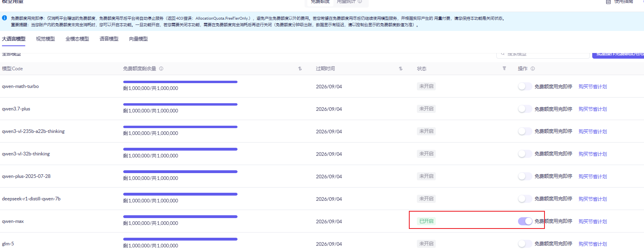Enable the free-quota stop toggle for qwen3.7-plus
The height and width of the screenshot is (251, 644).
pyautogui.click(x=525, y=109)
